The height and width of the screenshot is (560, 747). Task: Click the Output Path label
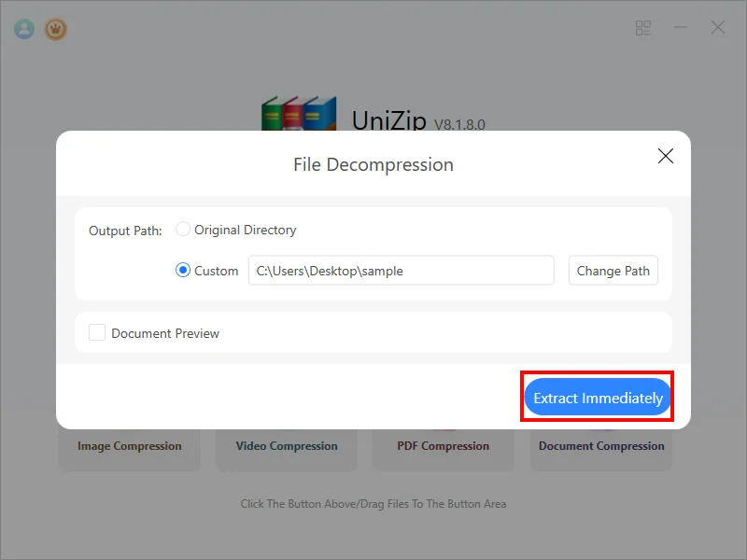125,231
